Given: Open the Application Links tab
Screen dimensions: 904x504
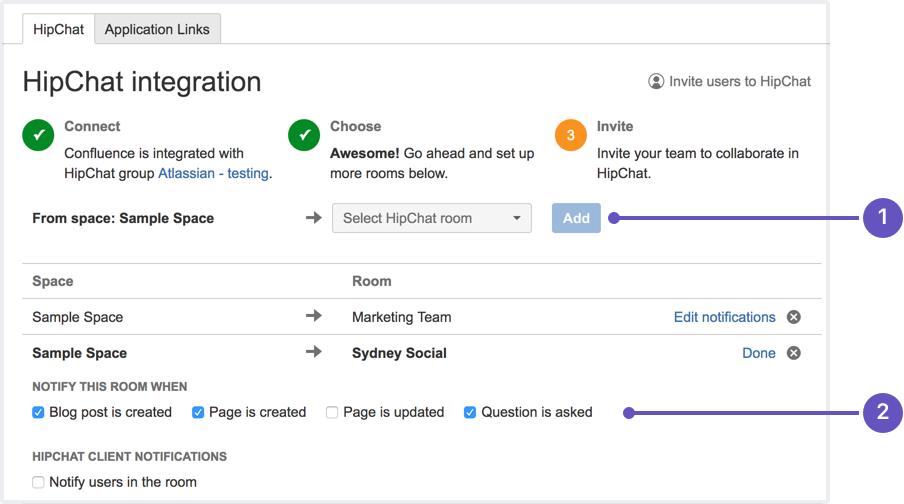Looking at the screenshot, I should click(157, 29).
